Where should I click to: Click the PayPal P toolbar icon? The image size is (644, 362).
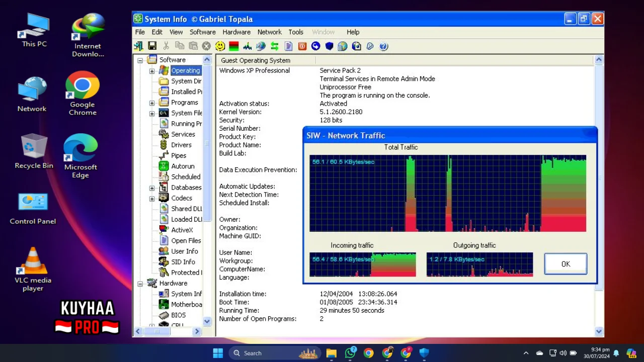pyautogui.click(x=370, y=46)
